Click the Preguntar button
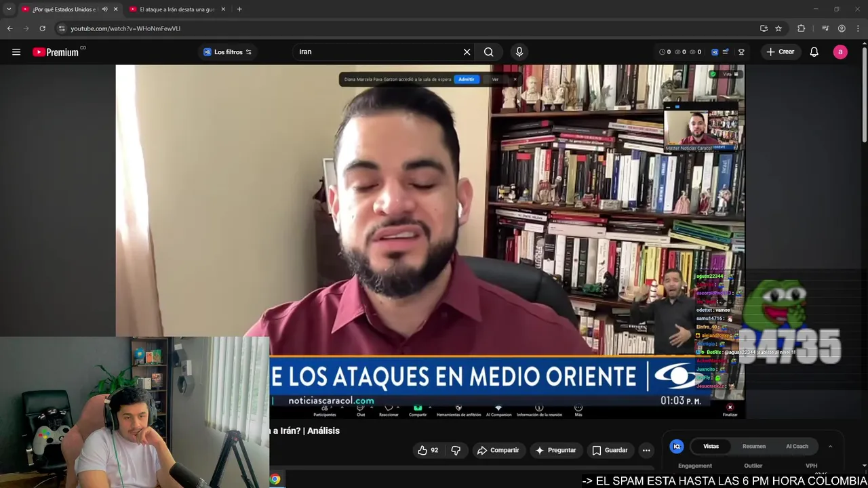The image size is (868, 488). [555, 450]
